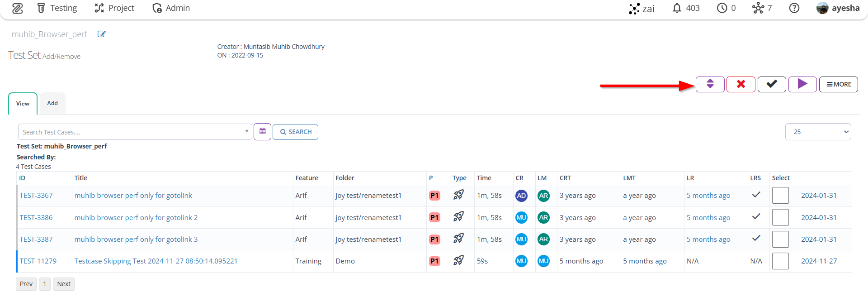Switch to the Add tab

click(52, 103)
